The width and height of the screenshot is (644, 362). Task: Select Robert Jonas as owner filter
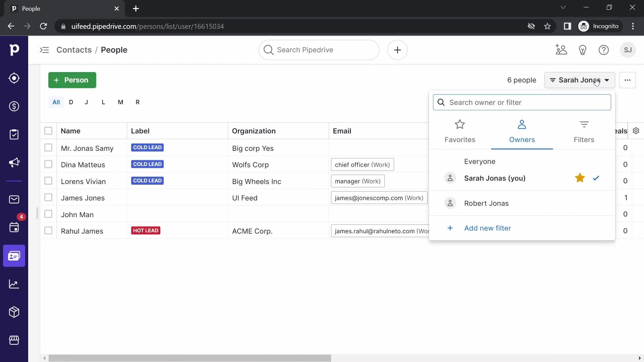click(x=487, y=203)
